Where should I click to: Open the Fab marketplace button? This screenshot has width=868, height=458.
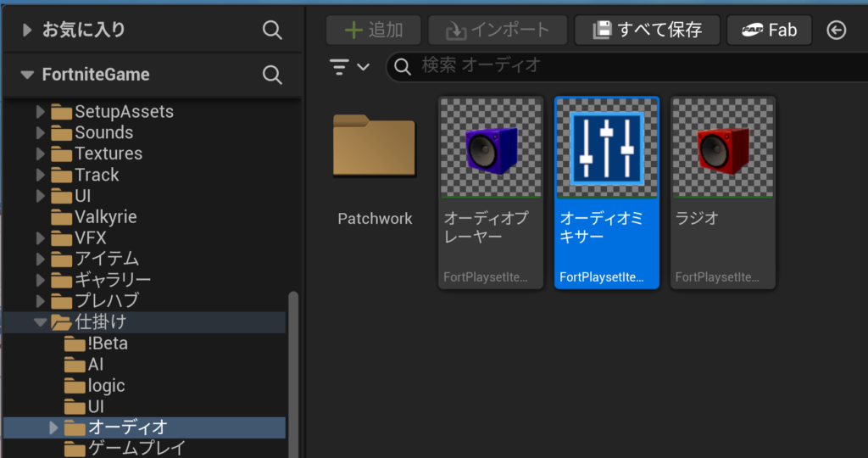point(769,30)
